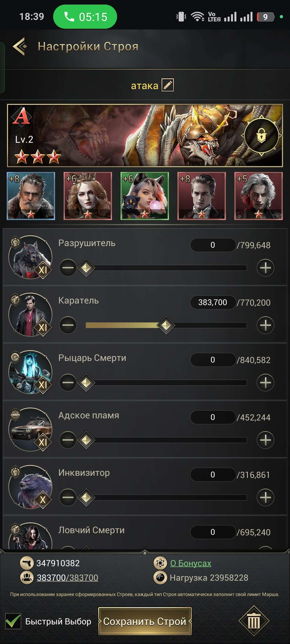Image resolution: width=290 pixels, height=644 pixels.
Task: Open the Адское пламя car unit icon
Action: [x=30, y=430]
